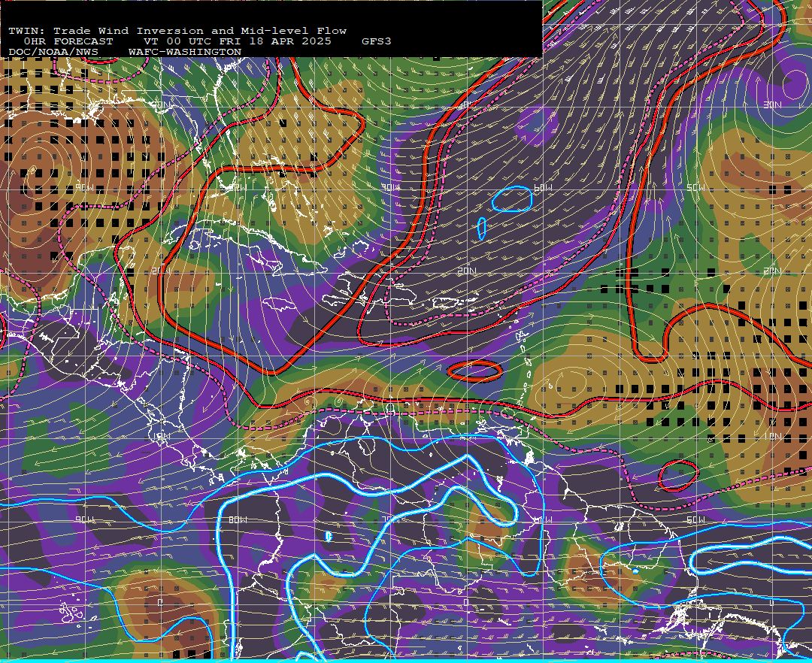Viewport: 812px width, 663px height.
Task: Click the red circular contour near the Guianas coast
Action: pos(678,475)
